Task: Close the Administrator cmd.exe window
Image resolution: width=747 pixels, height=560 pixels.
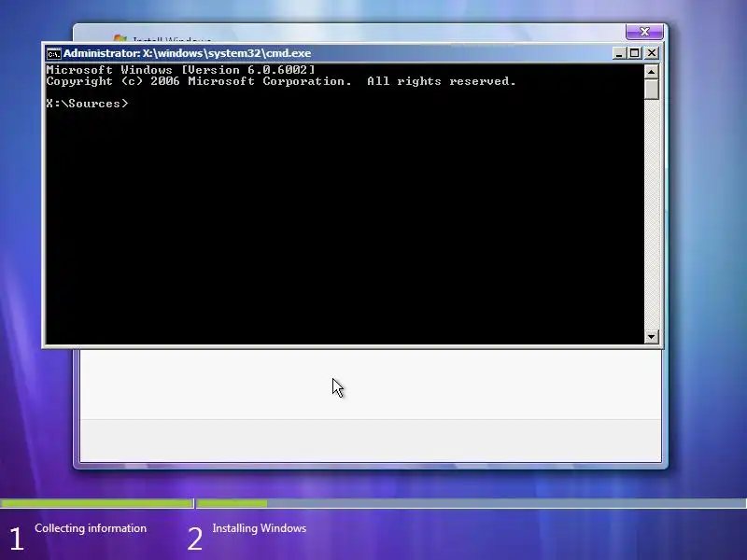Action: click(x=652, y=53)
